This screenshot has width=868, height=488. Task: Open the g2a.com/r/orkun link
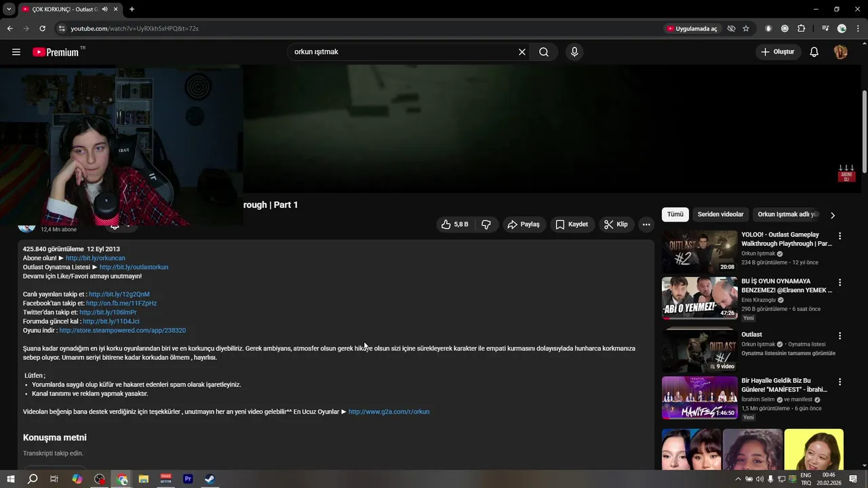pos(389,411)
